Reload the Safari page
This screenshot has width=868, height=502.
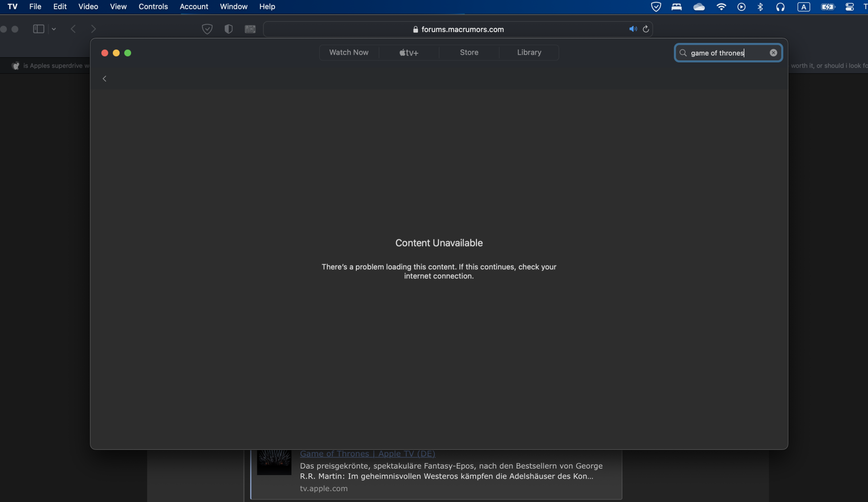tap(646, 29)
